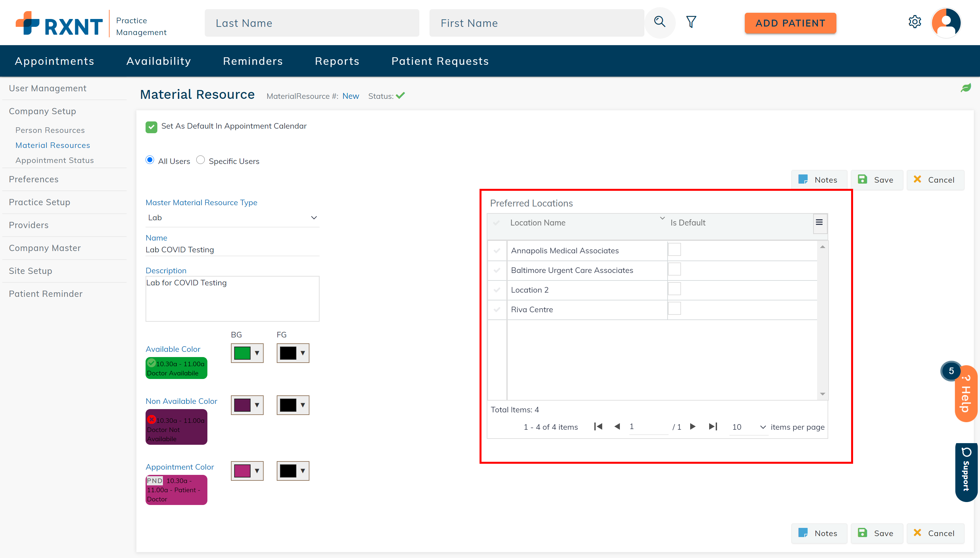980x558 pixels.
Task: Select the Riva Centre row checkmark
Action: coord(497,309)
